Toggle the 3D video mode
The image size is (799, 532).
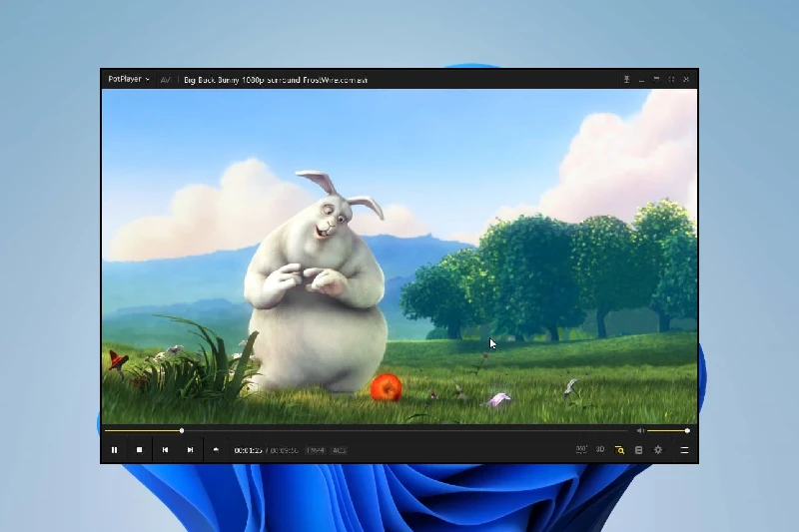click(x=600, y=449)
